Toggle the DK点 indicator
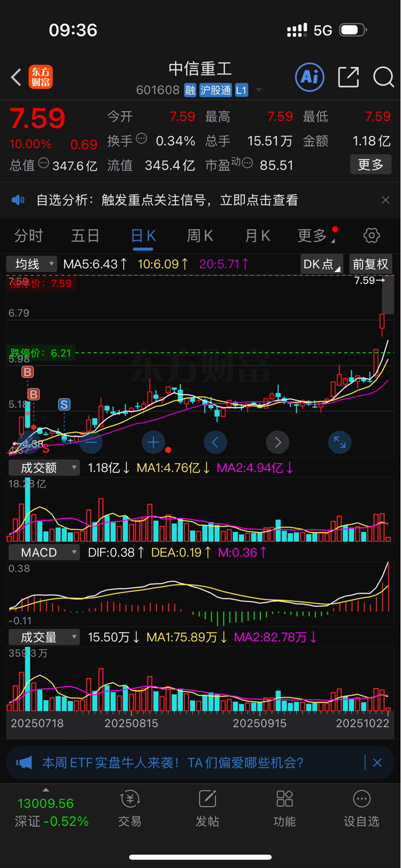The height and width of the screenshot is (868, 401). click(322, 264)
